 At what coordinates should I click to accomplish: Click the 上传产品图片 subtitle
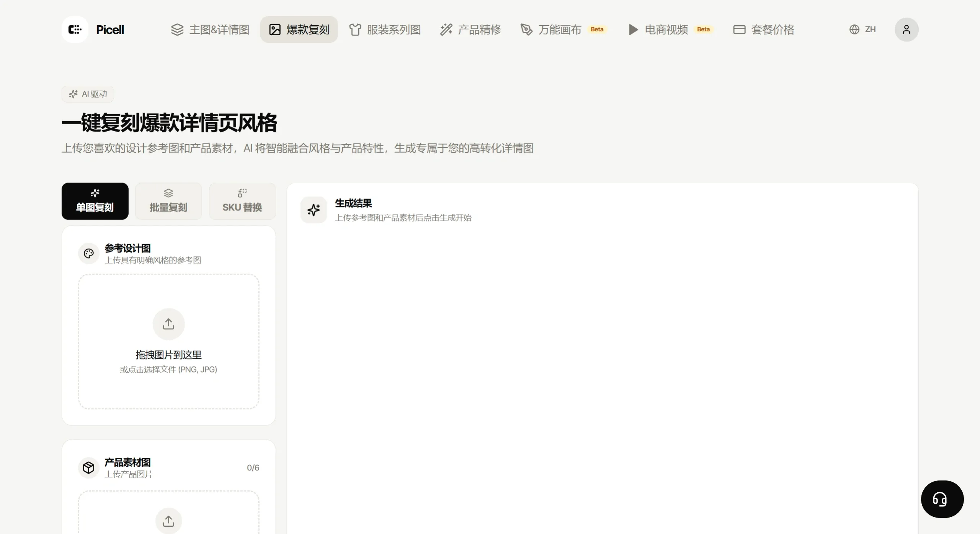pos(129,474)
